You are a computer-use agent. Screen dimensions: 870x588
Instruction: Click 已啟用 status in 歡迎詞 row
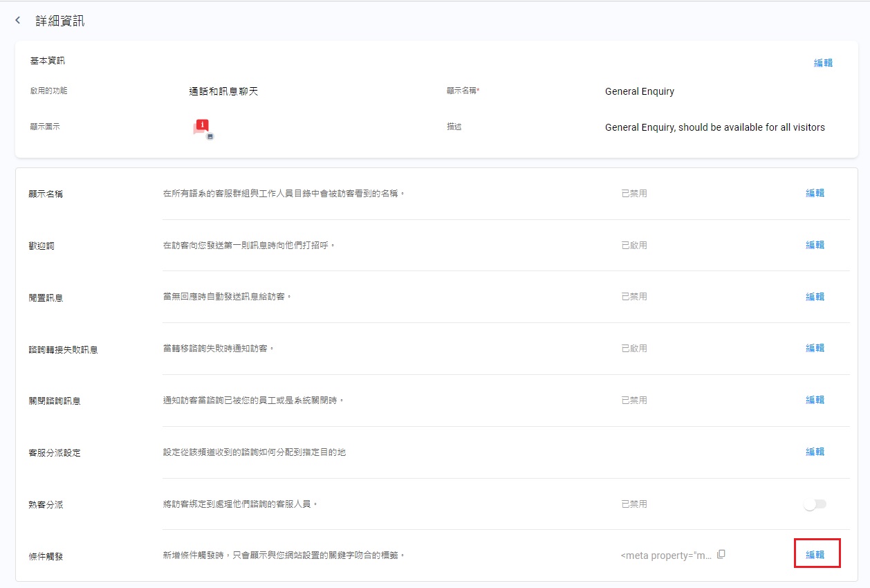634,245
